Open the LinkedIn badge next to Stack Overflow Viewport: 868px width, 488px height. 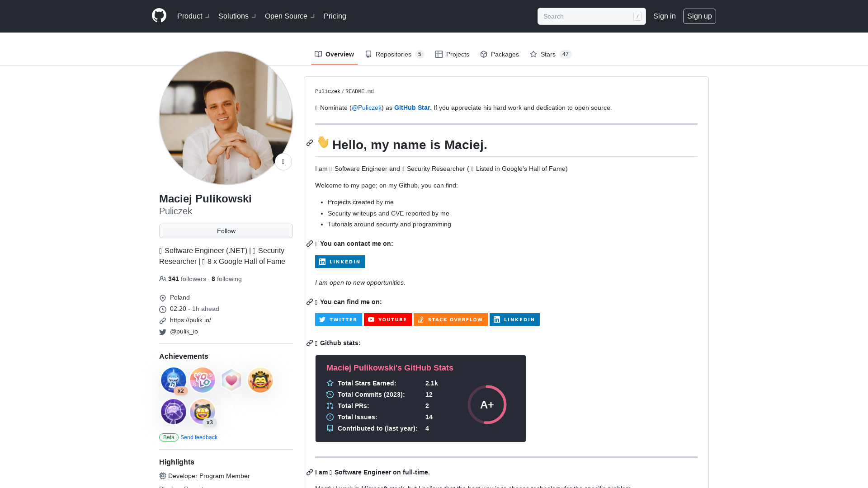click(x=514, y=319)
